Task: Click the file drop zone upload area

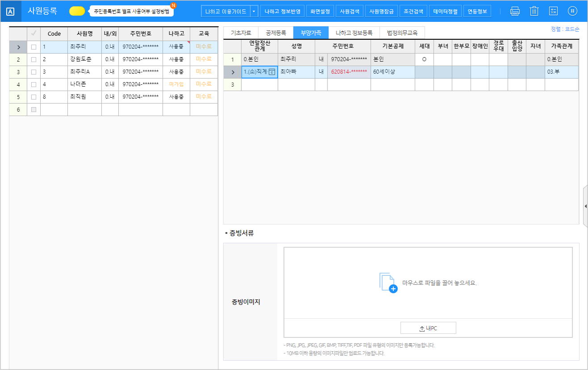Action: [x=428, y=283]
